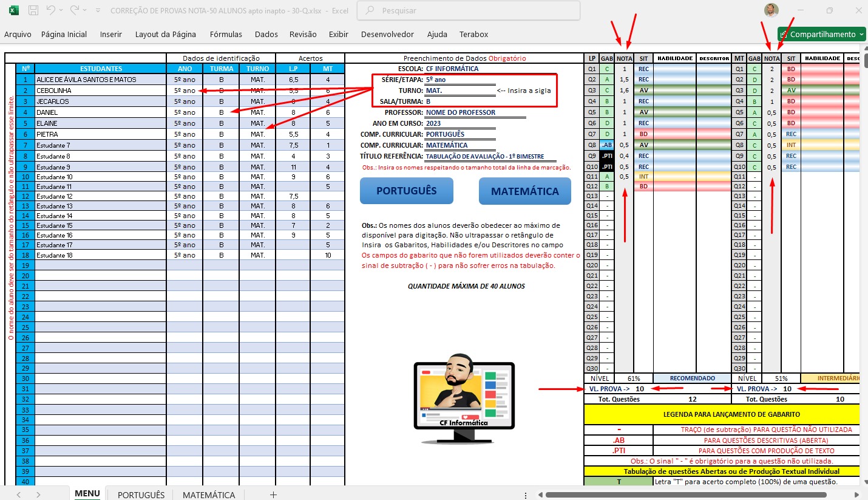Select student name ELAINE
868x500 pixels.
click(x=101, y=123)
